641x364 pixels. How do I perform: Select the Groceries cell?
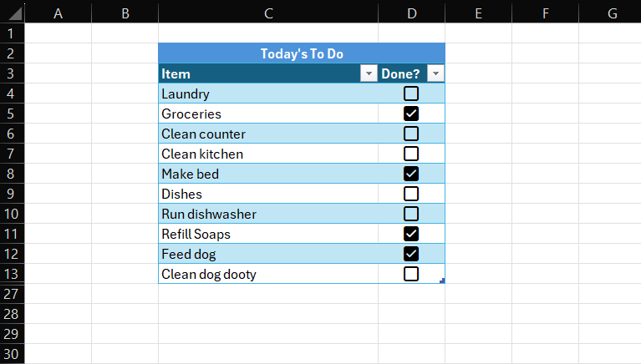coord(251,114)
